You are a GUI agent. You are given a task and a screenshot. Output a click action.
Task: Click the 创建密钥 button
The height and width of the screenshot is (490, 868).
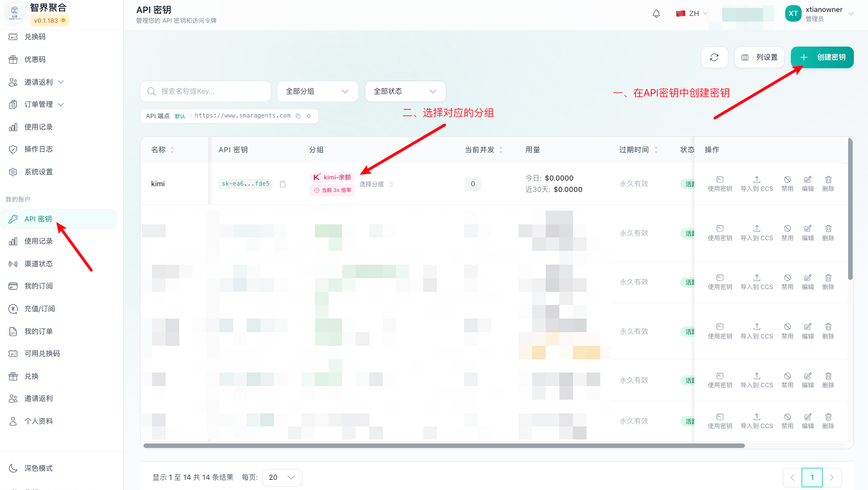[822, 57]
